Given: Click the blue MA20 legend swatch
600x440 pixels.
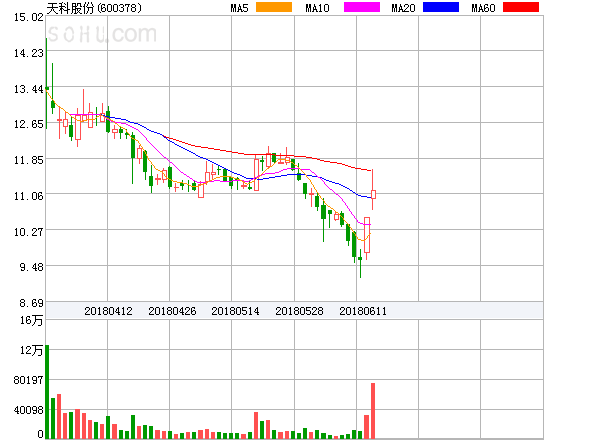Looking at the screenshot, I should coord(441,7).
